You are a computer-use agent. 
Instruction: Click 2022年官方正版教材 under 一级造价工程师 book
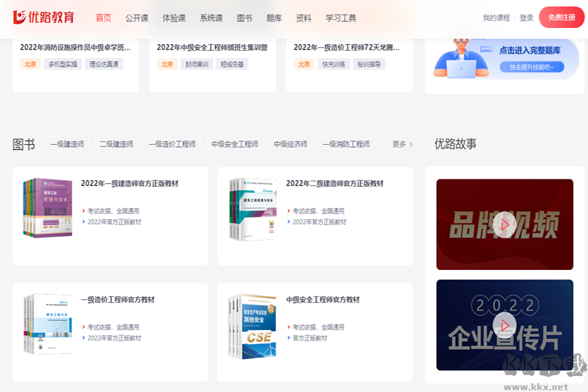tap(115, 338)
